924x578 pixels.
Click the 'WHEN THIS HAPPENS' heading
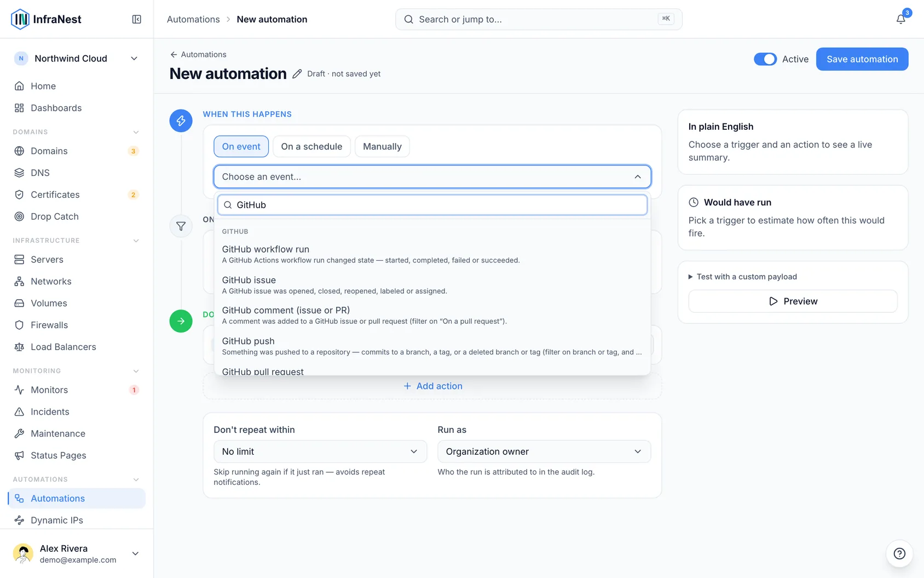click(x=247, y=114)
